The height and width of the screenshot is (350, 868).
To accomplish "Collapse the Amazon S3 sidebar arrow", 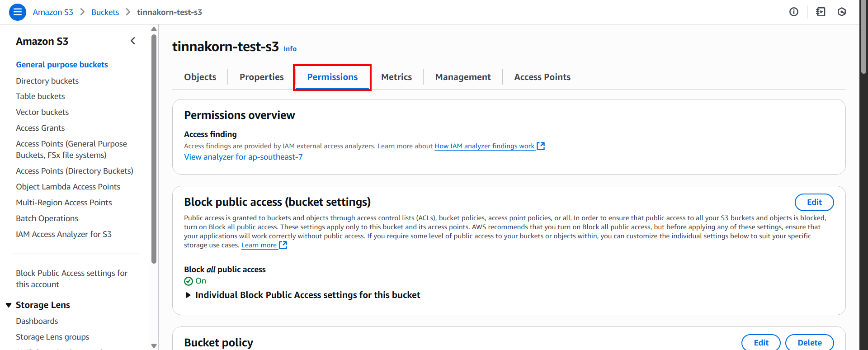I will [133, 41].
